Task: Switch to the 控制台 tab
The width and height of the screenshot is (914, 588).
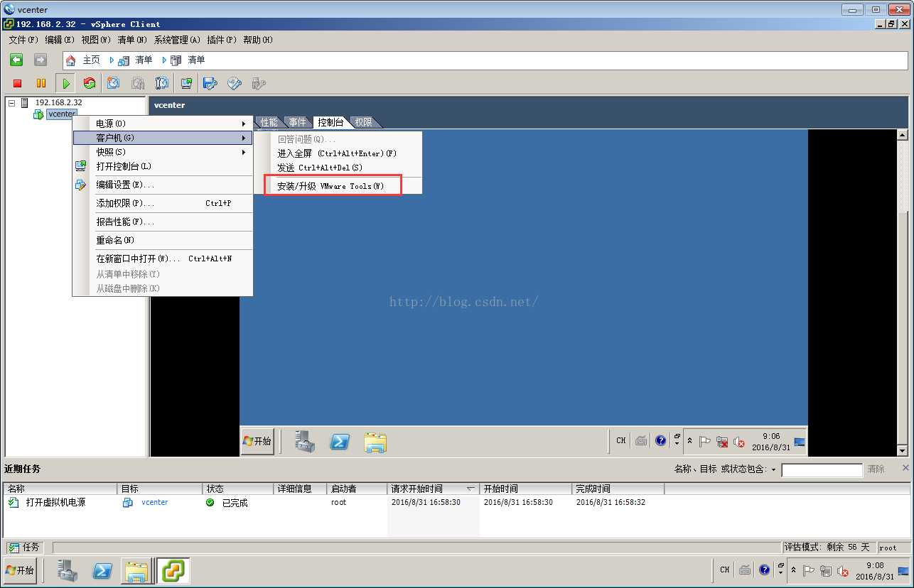Action: point(331,122)
